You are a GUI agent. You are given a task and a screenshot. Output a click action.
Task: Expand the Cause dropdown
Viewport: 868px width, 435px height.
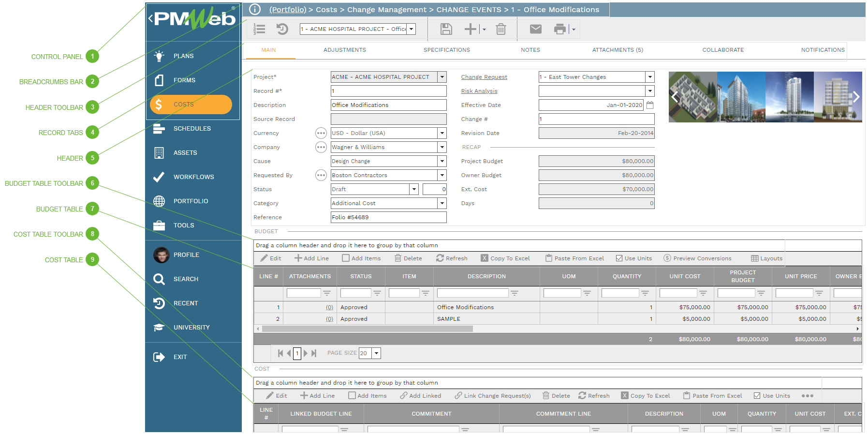point(441,161)
